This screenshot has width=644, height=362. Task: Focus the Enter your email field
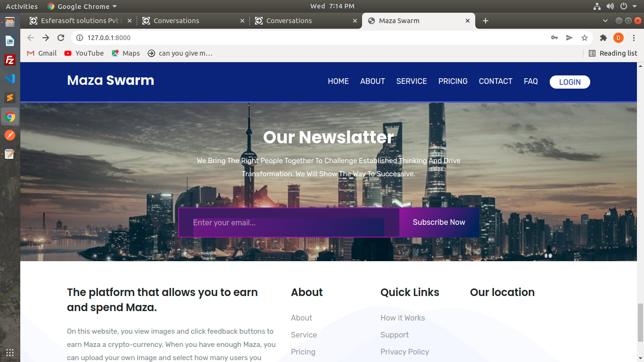coord(288,222)
